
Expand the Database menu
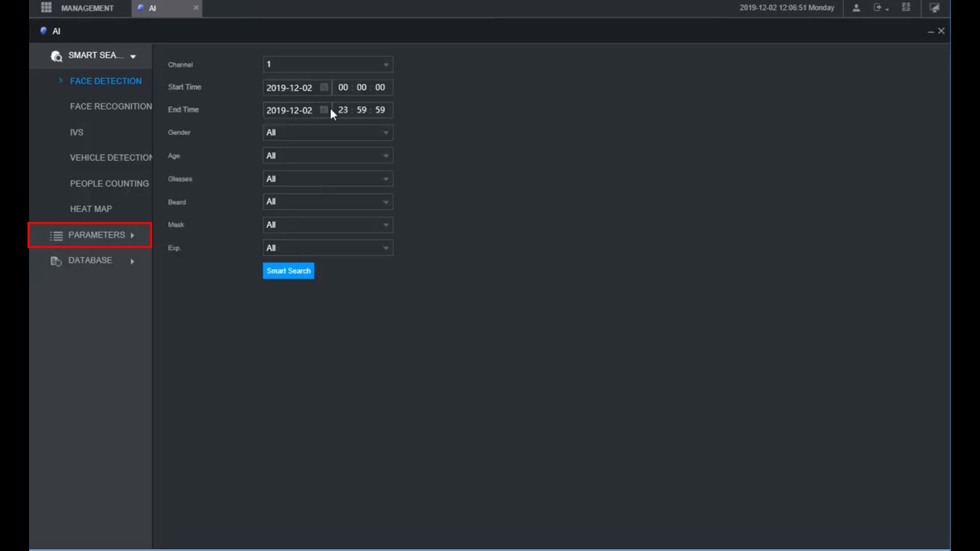point(91,261)
